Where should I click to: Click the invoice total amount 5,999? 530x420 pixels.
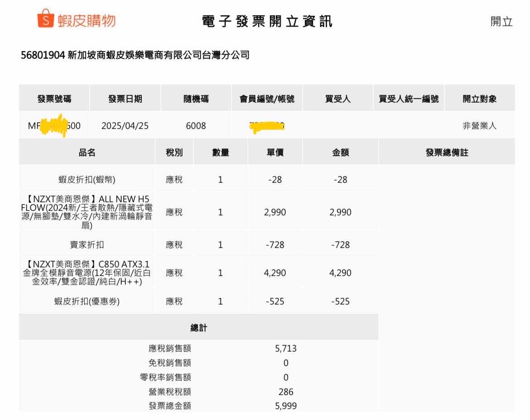tap(286, 406)
